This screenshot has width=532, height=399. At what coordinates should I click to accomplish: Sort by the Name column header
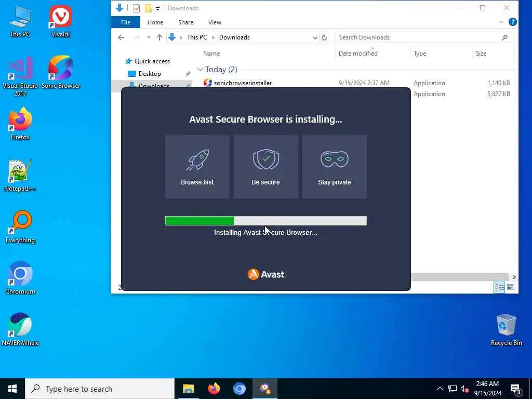pyautogui.click(x=211, y=54)
